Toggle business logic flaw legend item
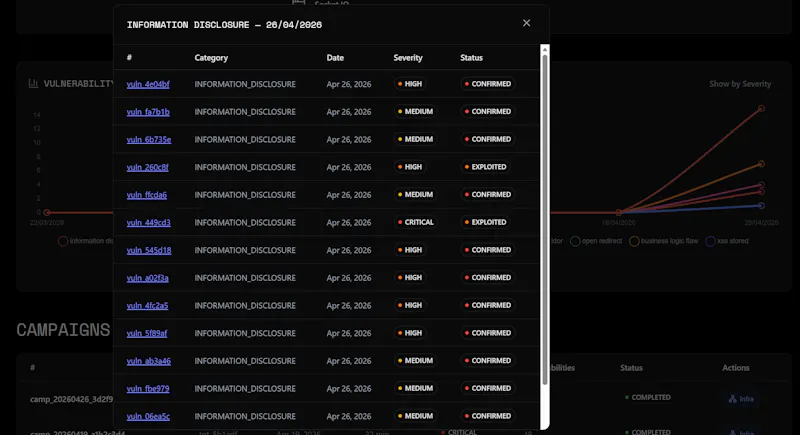The width and height of the screenshot is (800, 435). 663,241
